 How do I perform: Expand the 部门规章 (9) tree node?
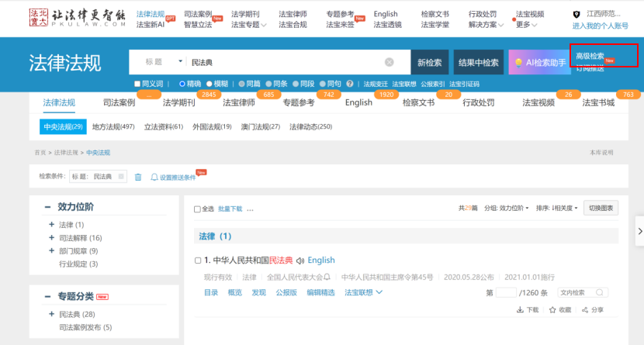point(51,250)
